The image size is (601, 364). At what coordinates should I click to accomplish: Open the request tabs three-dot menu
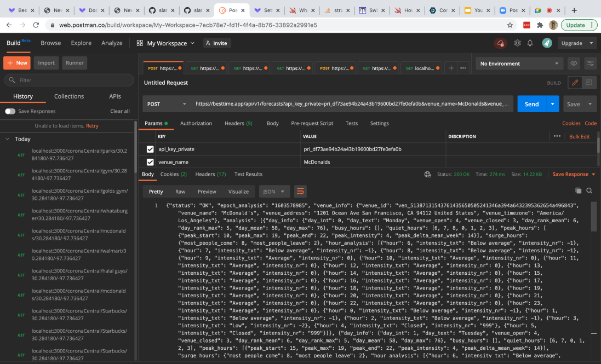pos(463,68)
